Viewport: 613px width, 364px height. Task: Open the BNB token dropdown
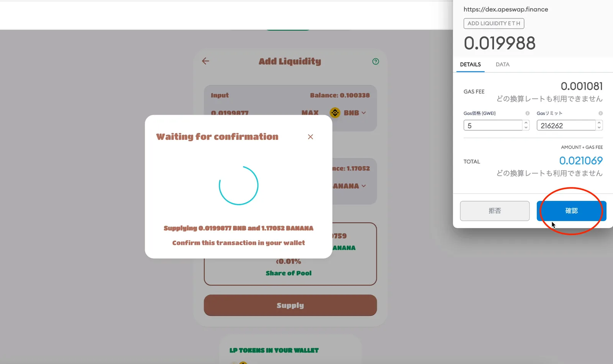pos(355,113)
